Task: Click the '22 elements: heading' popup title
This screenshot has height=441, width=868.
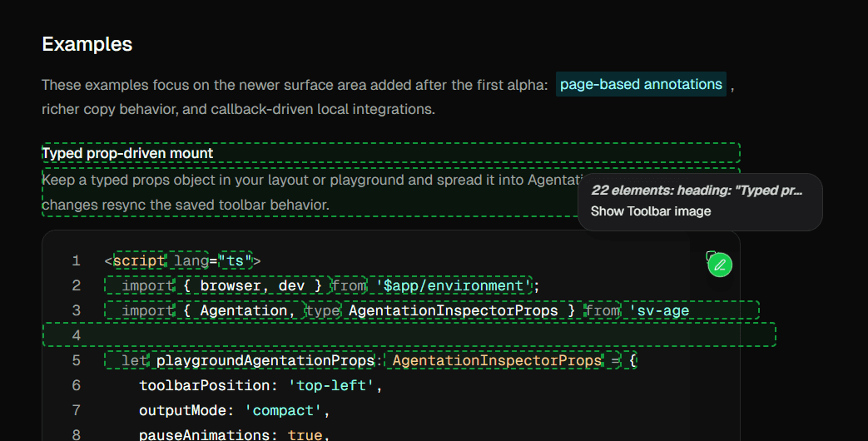Action: 697,191
